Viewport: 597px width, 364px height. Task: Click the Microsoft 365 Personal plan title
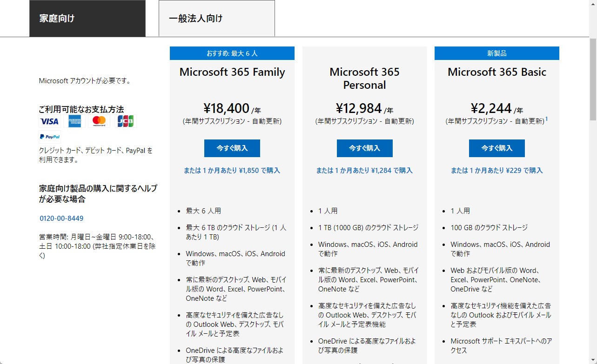pos(364,79)
